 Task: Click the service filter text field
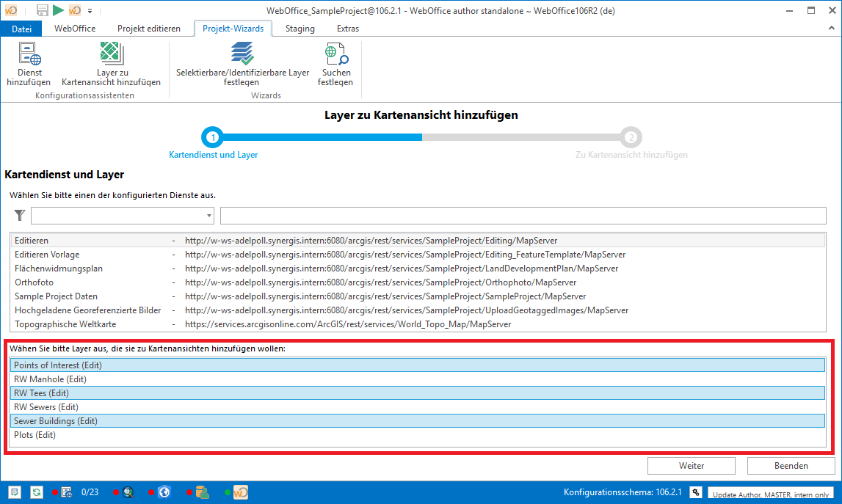(x=523, y=215)
